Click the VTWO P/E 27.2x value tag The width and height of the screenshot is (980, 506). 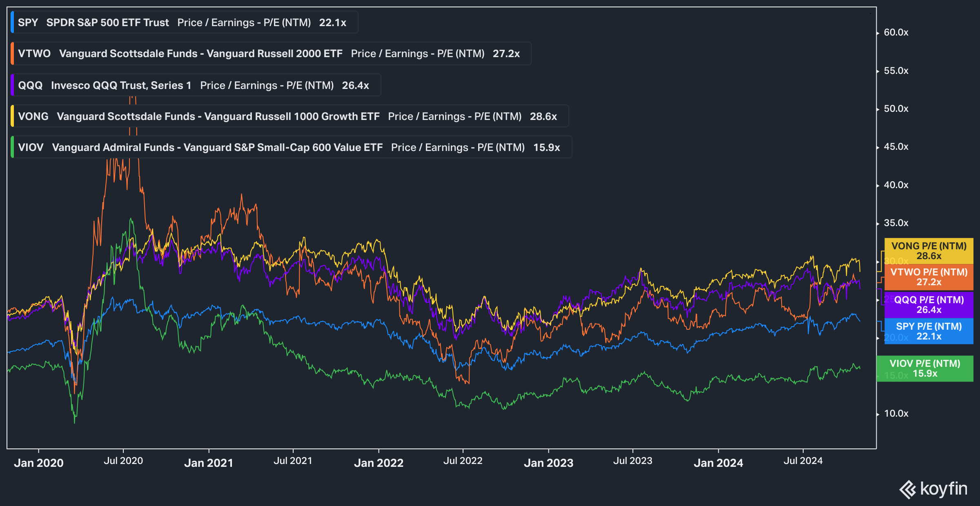pyautogui.click(x=929, y=277)
